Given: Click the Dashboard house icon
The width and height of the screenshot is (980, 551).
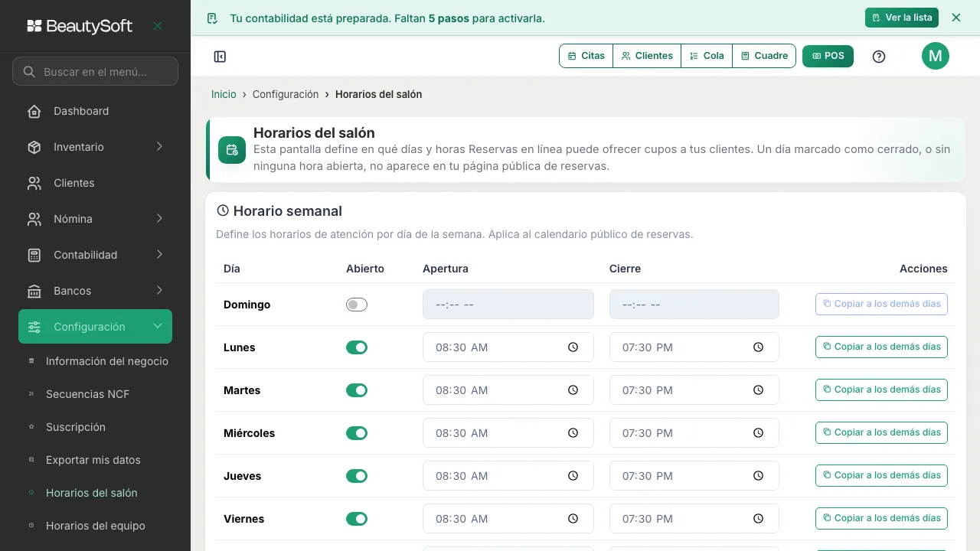Looking at the screenshot, I should (34, 111).
